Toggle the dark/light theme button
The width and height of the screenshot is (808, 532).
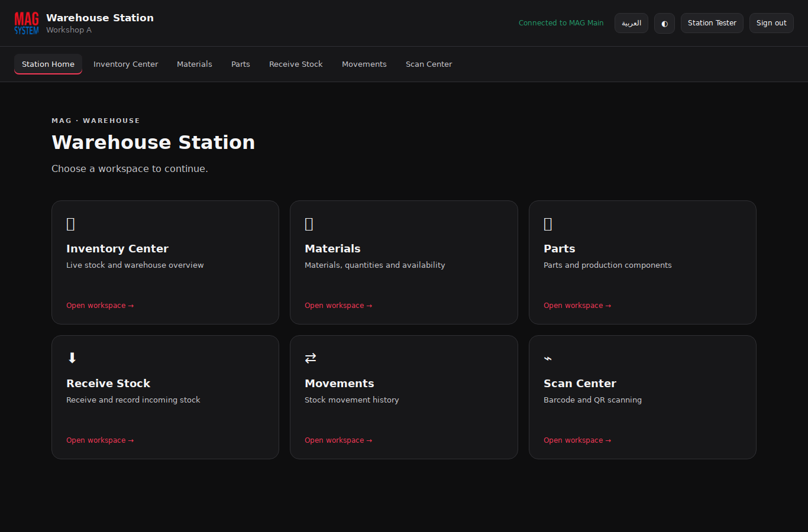(664, 23)
